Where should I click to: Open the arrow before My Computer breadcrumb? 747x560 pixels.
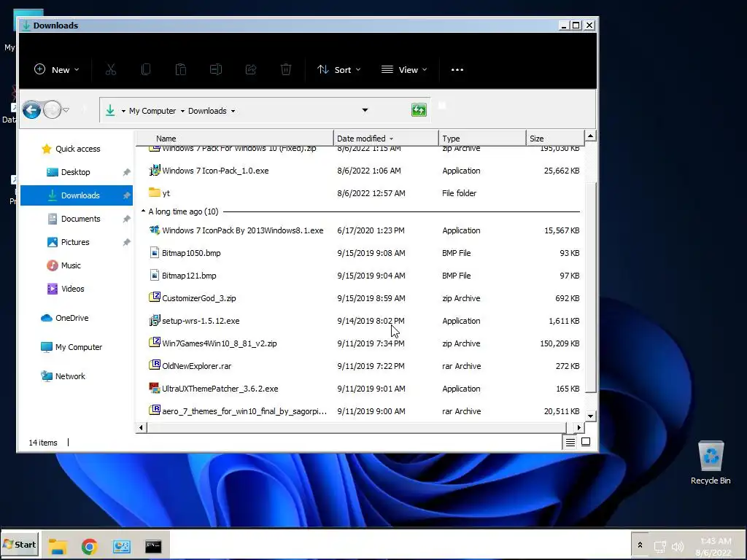[x=123, y=111]
